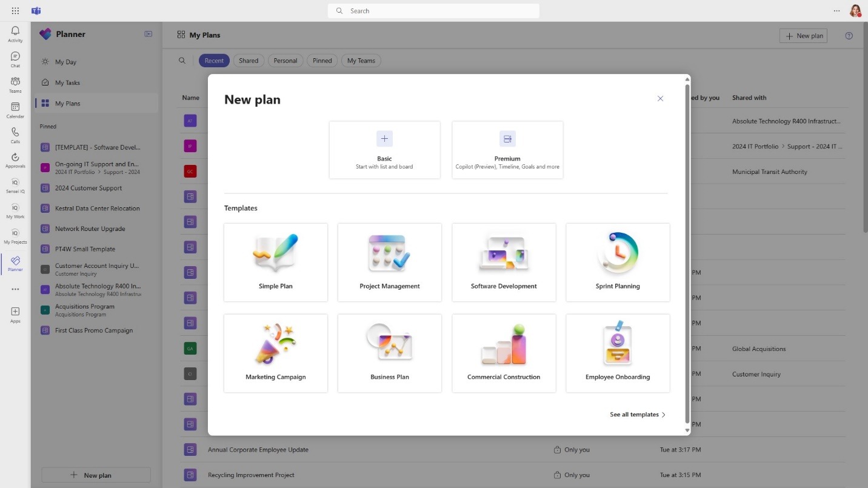868x488 pixels.
Task: Choose the Employee Onboarding template
Action: pyautogui.click(x=618, y=353)
